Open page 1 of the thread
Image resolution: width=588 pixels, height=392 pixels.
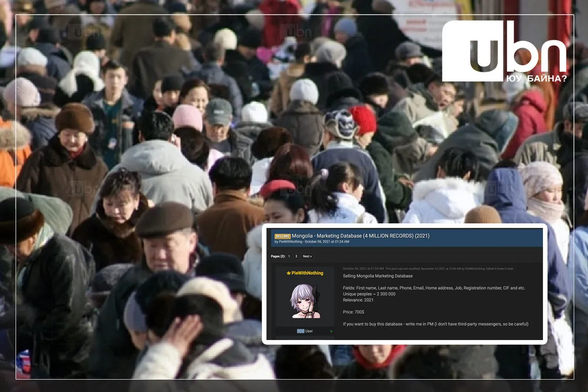289,256
